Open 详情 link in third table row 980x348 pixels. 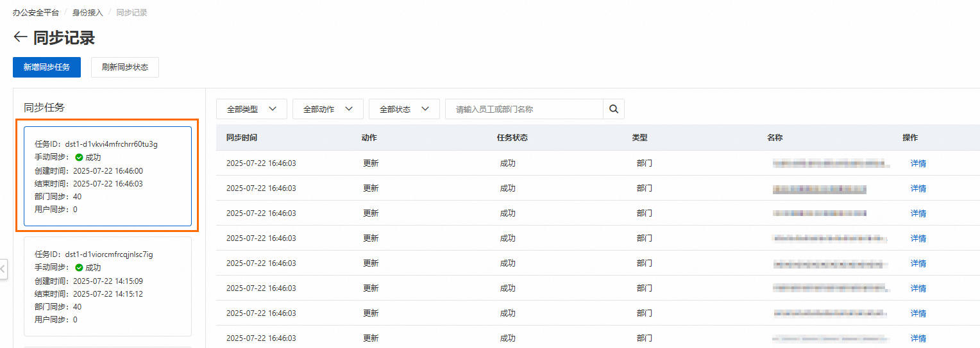[x=918, y=213]
